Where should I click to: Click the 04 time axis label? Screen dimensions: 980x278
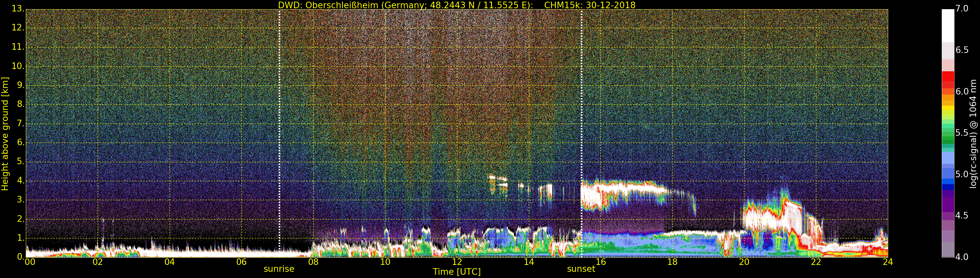(170, 262)
